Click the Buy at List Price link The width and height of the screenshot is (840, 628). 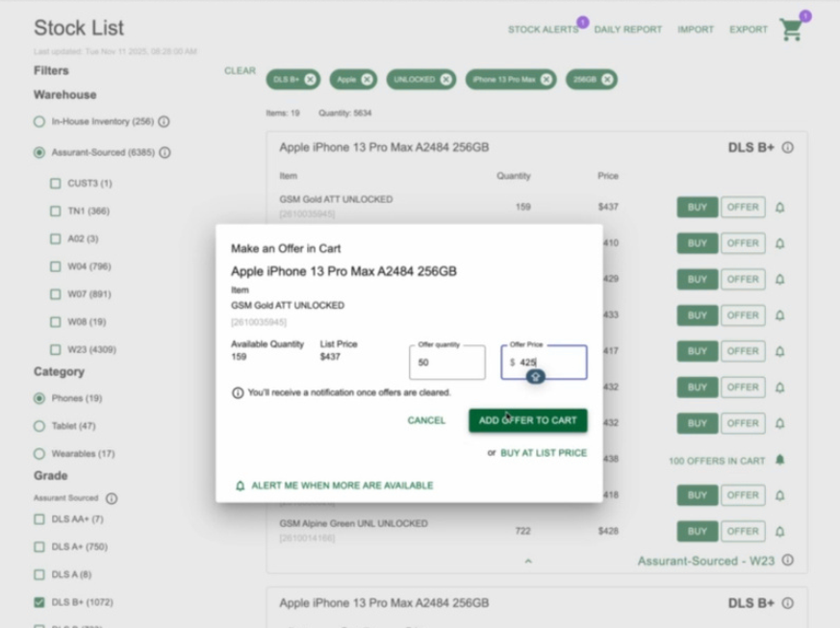pos(543,453)
